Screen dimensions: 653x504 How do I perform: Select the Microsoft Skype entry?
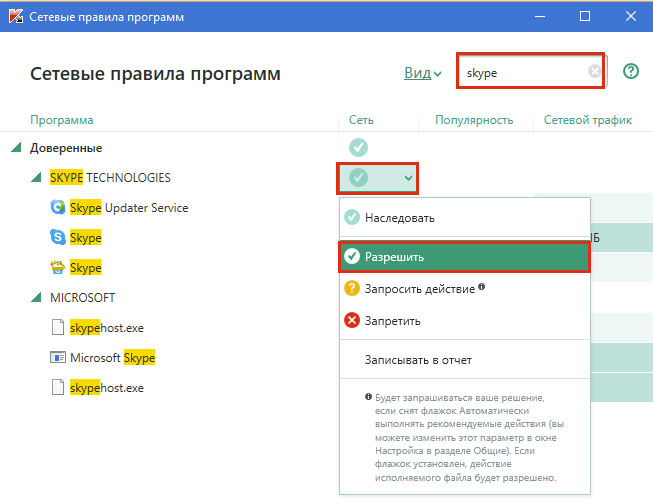pyautogui.click(x=112, y=357)
